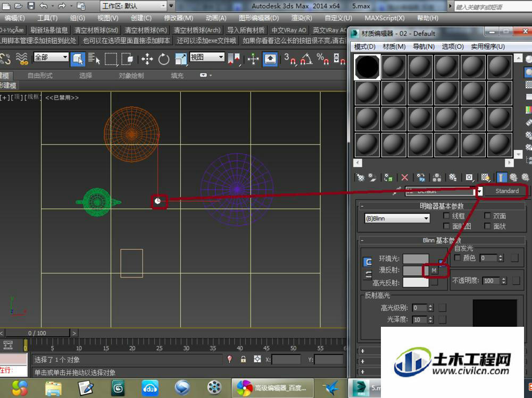Click the Select and Manipulate icon
Image resolution: width=532 pixels, height=398 pixels.
pyautogui.click(x=253, y=59)
